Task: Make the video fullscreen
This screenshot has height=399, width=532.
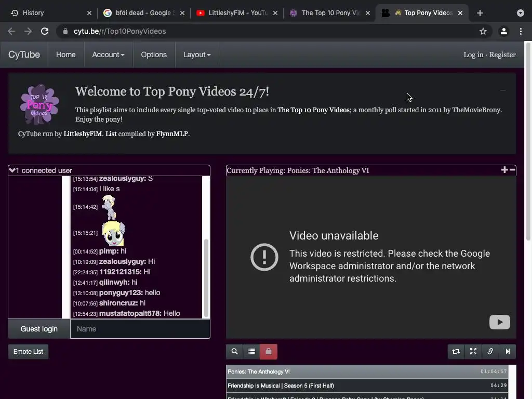Action: coord(473,352)
